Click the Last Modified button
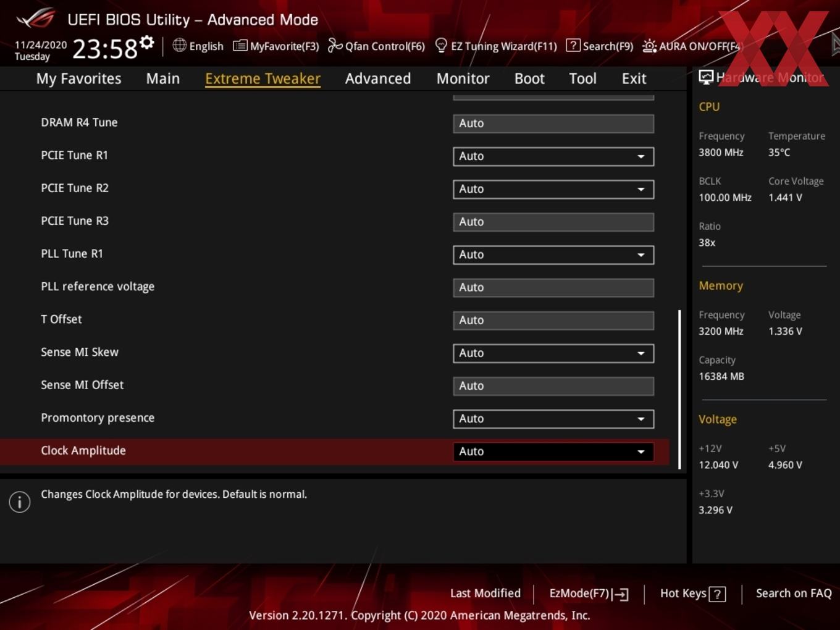840x630 pixels. coord(485,593)
